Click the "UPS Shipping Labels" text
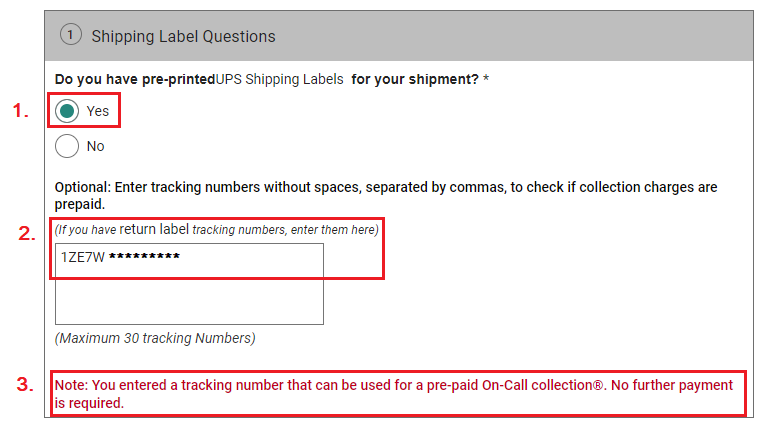 (x=279, y=79)
